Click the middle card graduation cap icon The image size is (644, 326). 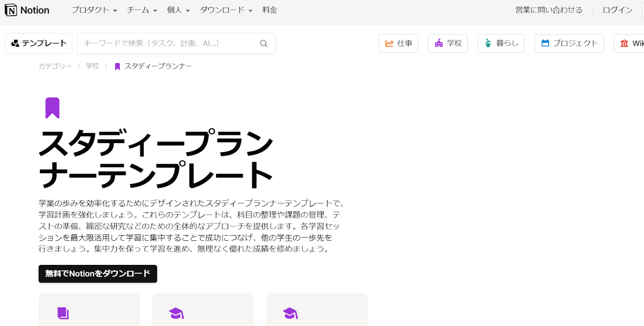point(176,313)
